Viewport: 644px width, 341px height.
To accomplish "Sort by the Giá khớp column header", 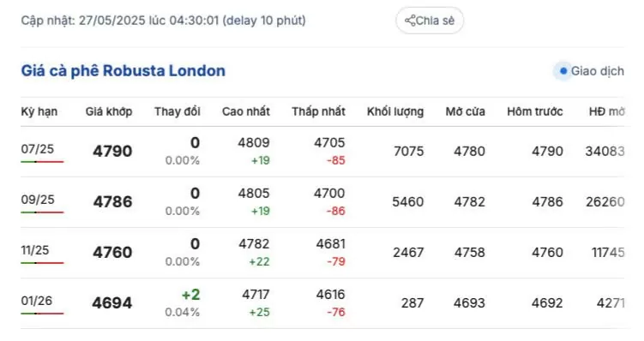I will coord(109,111).
